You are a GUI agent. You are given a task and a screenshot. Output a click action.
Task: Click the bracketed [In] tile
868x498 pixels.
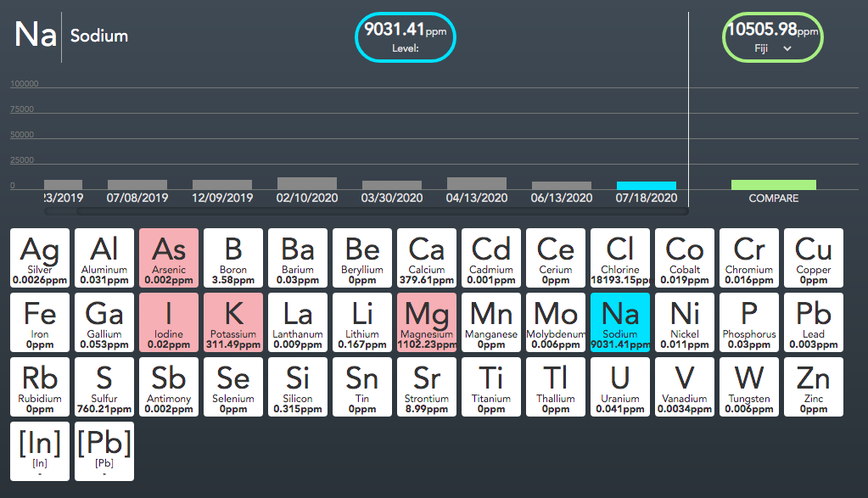40,450
